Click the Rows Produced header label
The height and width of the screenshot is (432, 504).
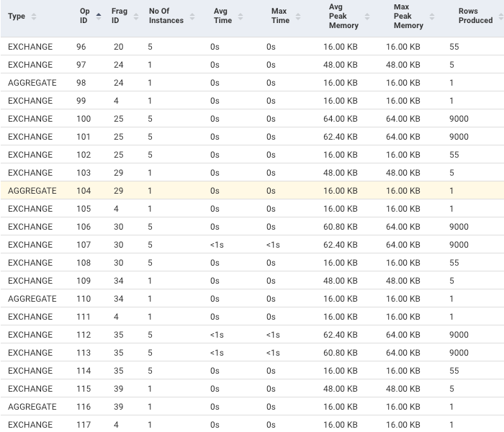pos(475,16)
